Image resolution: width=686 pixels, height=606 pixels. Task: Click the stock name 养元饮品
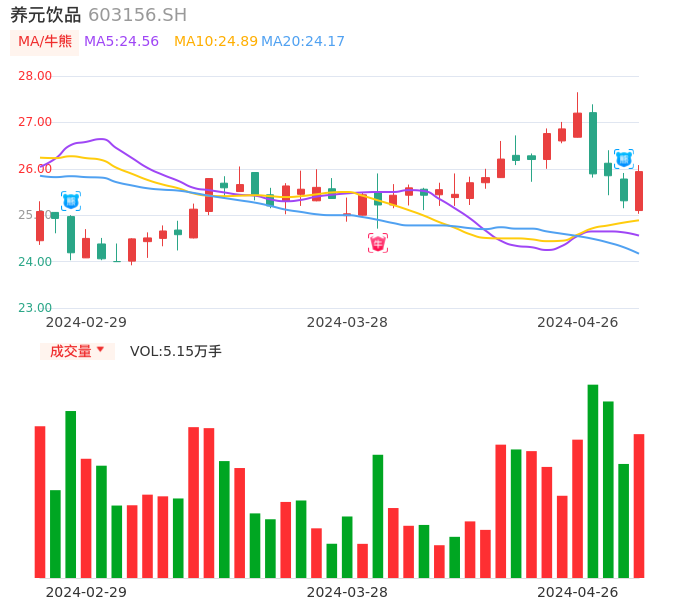(x=46, y=15)
